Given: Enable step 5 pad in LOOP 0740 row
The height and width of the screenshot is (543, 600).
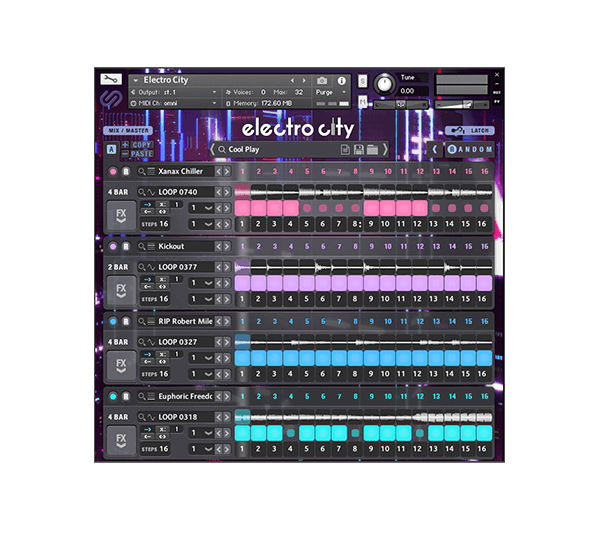Looking at the screenshot, I should 307,208.
